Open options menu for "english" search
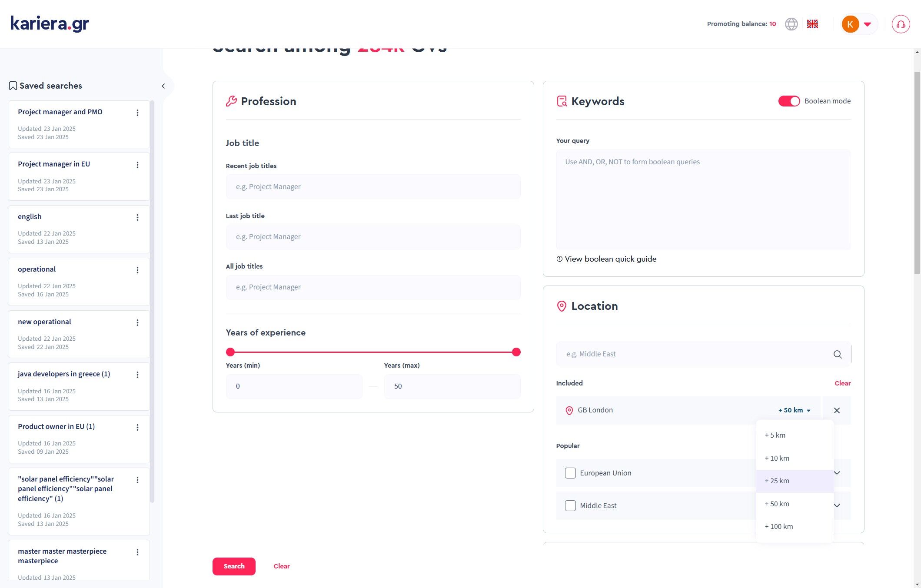This screenshot has width=921, height=588. coord(137,218)
